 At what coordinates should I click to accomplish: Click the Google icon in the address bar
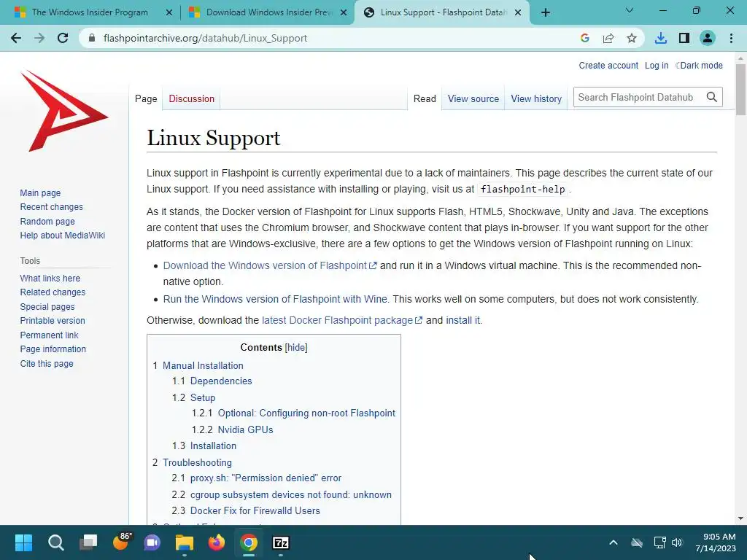(585, 38)
